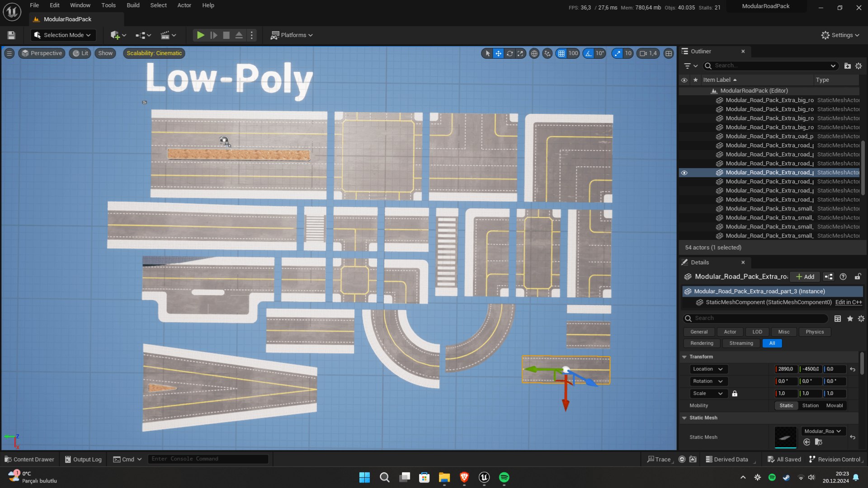Open Platforms dropdown menu
868x488 pixels.
point(292,35)
